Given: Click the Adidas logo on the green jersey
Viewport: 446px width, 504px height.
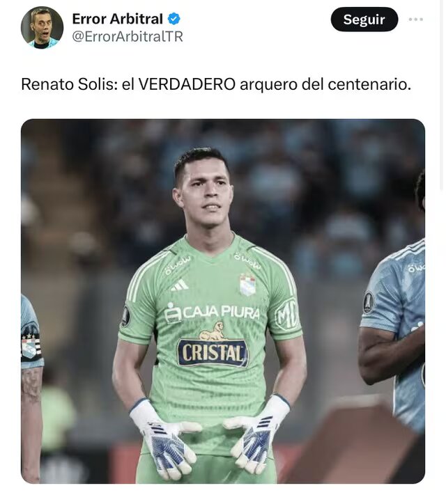Looking at the screenshot, I should click(180, 285).
